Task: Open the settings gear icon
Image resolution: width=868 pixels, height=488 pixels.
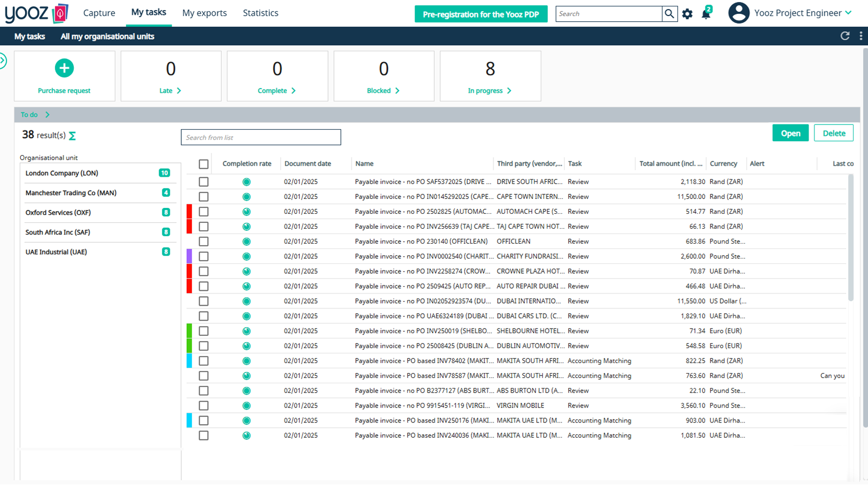Action: click(x=687, y=14)
